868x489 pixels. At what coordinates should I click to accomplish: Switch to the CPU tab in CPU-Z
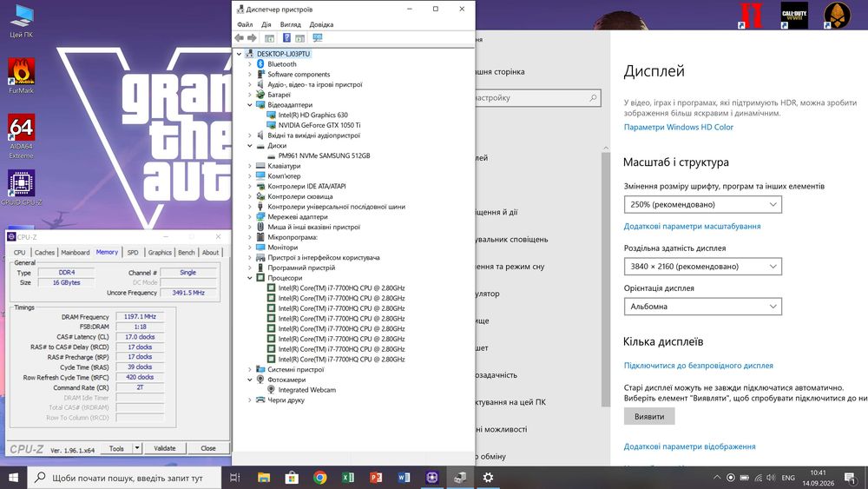(20, 253)
